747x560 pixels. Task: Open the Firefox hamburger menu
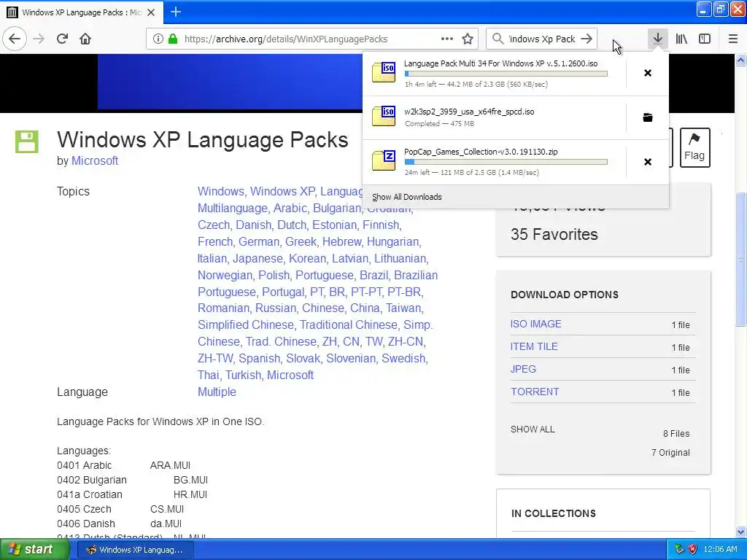(x=732, y=39)
